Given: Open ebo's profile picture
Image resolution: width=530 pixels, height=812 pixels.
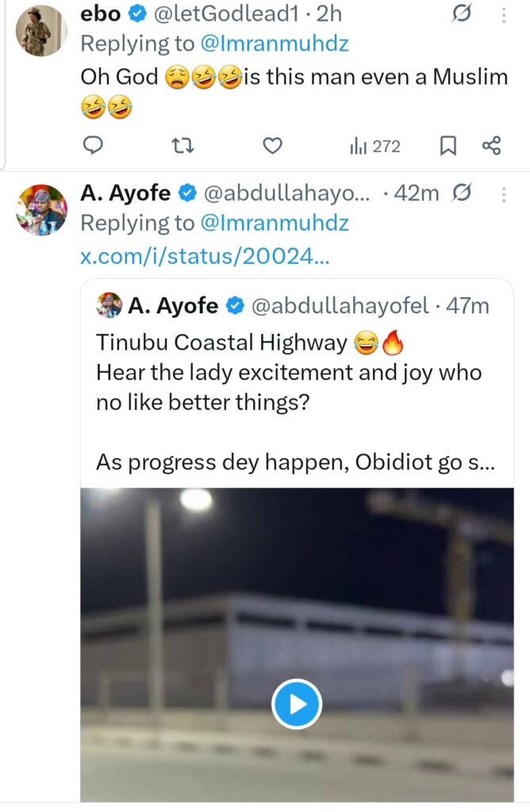Looking at the screenshot, I should click(x=42, y=30).
